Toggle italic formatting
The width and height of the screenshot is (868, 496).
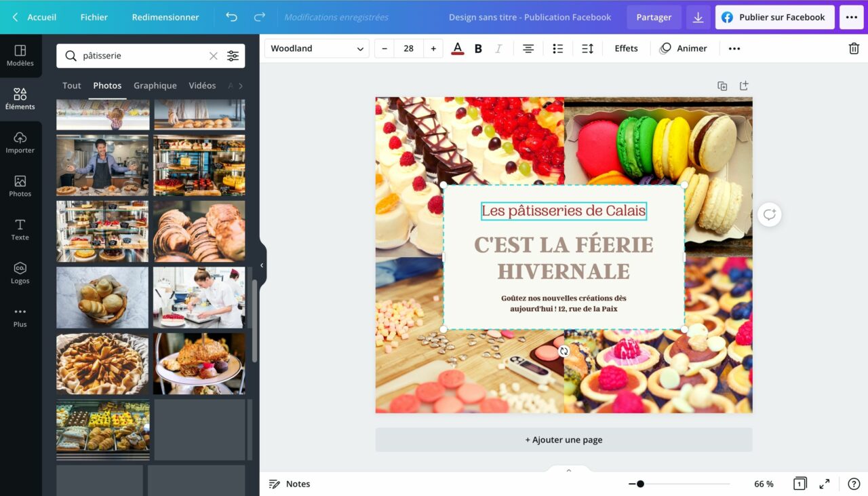click(498, 48)
